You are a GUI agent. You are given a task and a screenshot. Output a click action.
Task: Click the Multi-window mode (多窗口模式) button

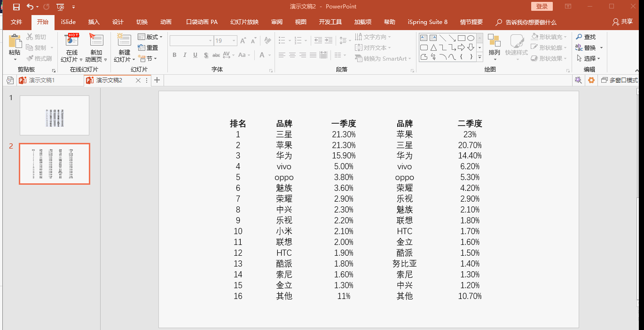(619, 80)
